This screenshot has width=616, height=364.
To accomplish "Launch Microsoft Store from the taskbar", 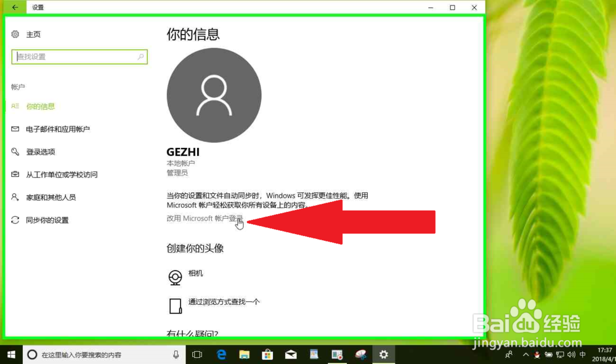I will [267, 355].
